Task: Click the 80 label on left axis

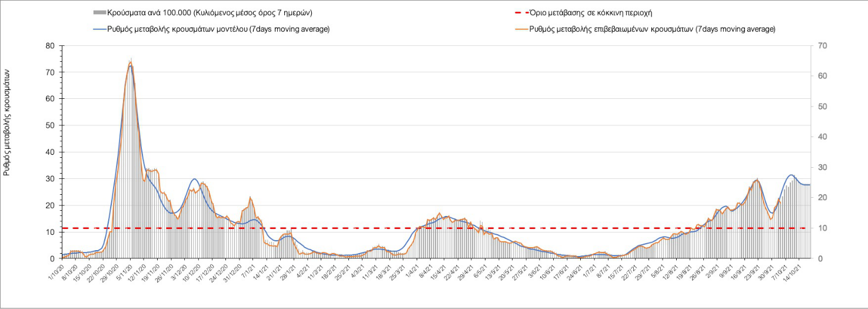Action: click(x=51, y=46)
